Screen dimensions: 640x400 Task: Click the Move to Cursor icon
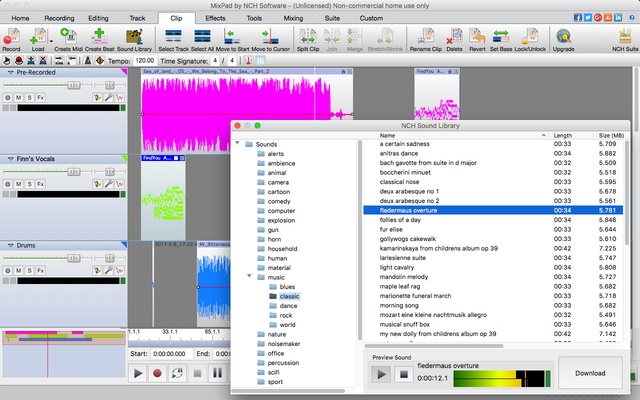pos(270,40)
